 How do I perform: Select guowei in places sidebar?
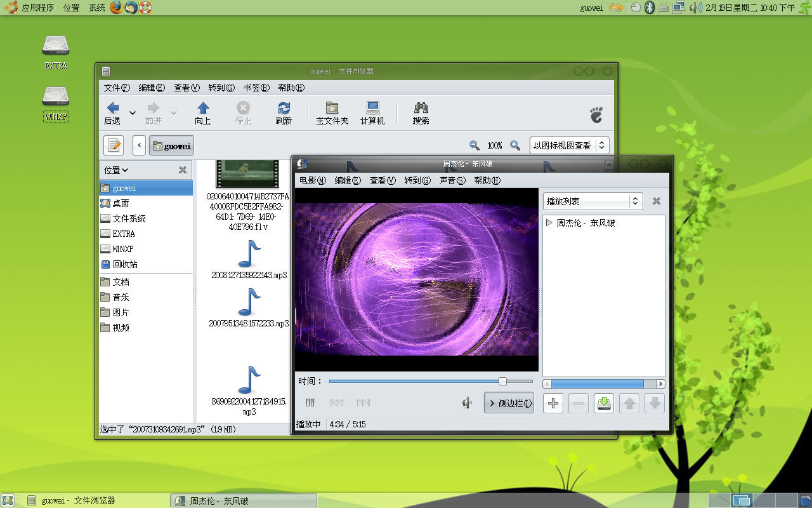point(146,188)
